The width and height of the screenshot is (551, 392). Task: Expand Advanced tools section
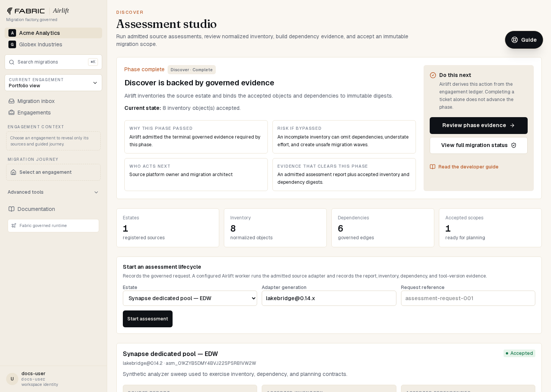(53, 192)
